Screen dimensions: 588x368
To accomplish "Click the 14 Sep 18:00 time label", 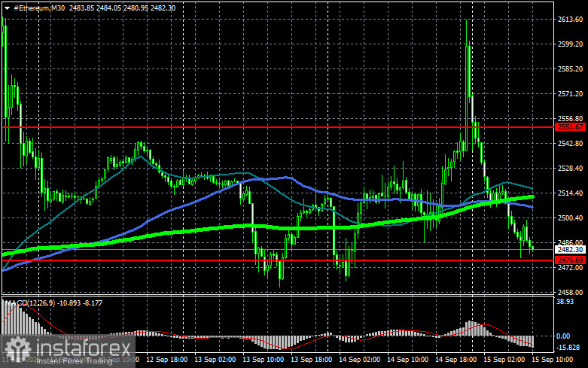I will (x=455, y=360).
